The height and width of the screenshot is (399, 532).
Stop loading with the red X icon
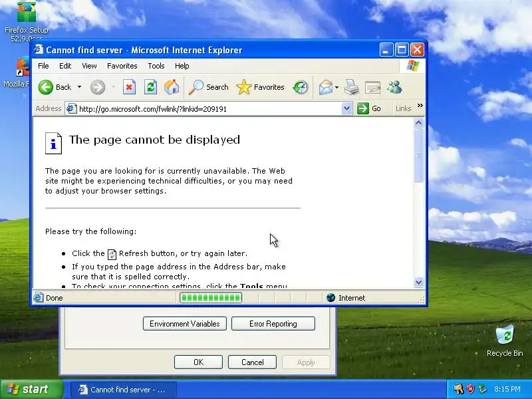click(x=129, y=87)
